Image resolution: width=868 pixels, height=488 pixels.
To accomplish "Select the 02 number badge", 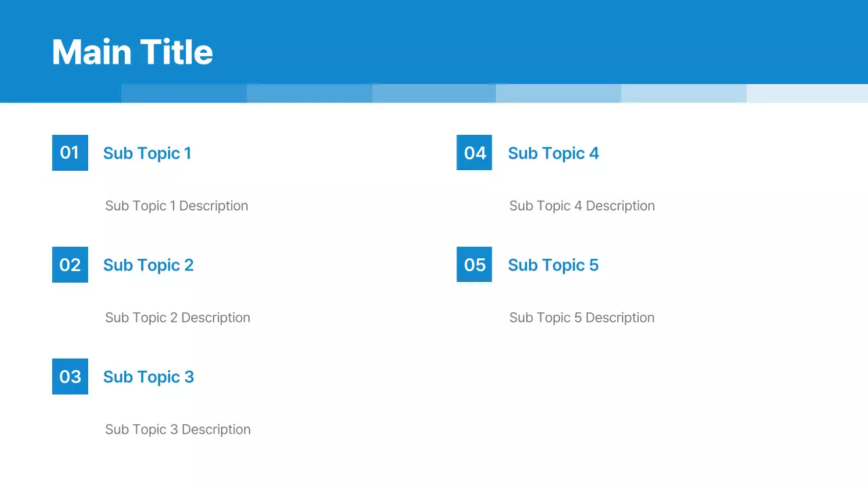I will pos(70,264).
